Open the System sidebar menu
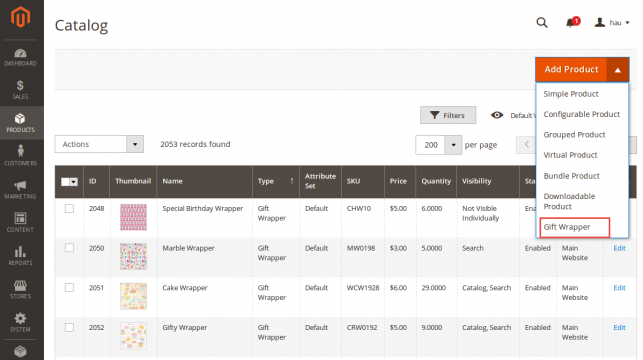 coord(21,322)
